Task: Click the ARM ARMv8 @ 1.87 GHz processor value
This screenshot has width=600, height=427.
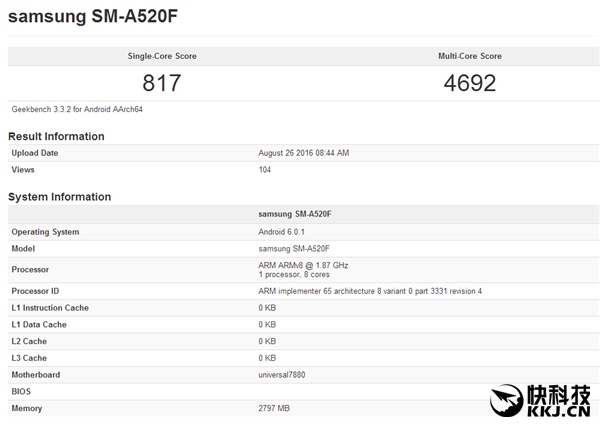Action: point(304,264)
